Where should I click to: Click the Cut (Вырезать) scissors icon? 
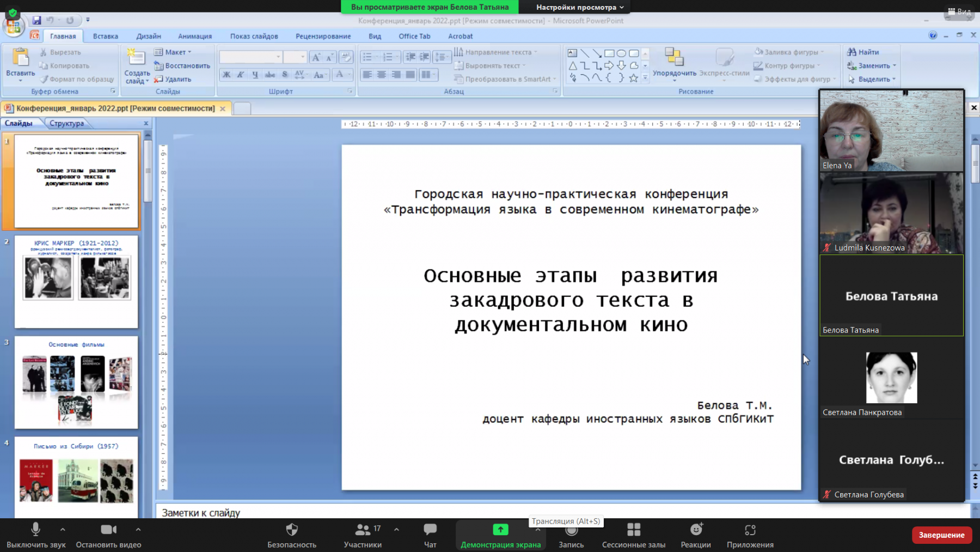tap(44, 52)
